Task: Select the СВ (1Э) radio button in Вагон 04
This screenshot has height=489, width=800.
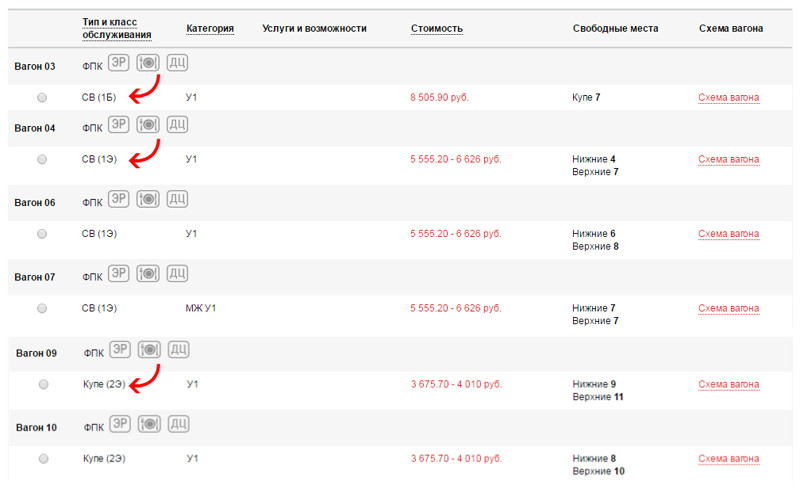Action: 42,159
